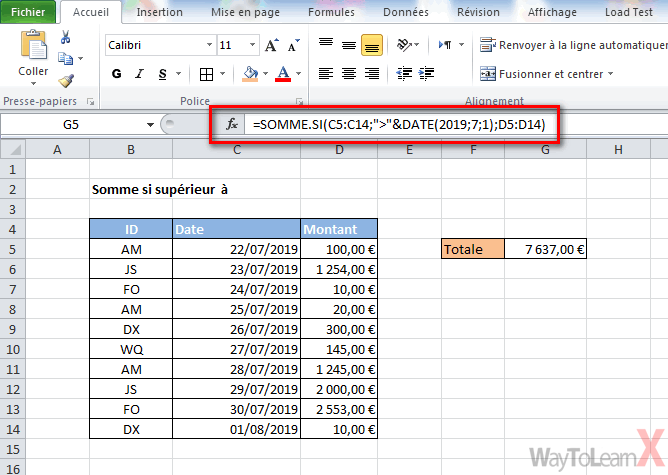Viewport: 668px width, 475px height.
Task: Decrease font size with small A icon
Action: [x=294, y=45]
